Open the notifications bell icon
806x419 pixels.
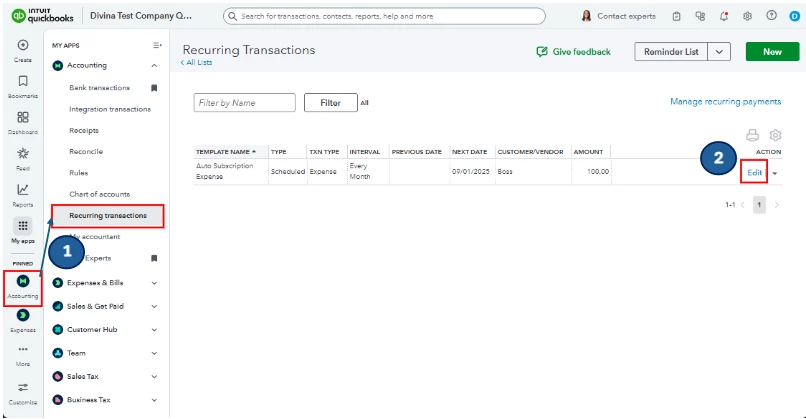pyautogui.click(x=724, y=16)
